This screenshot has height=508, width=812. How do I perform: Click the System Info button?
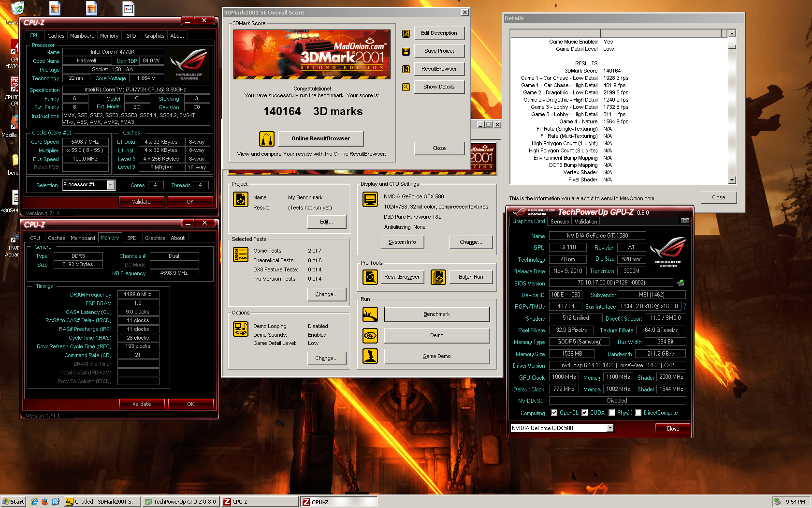point(402,242)
